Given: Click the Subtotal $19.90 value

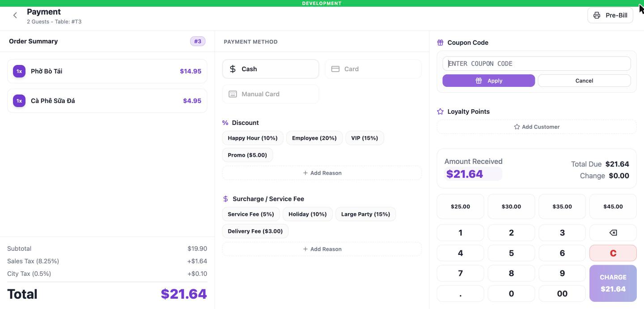Looking at the screenshot, I should pos(197,249).
